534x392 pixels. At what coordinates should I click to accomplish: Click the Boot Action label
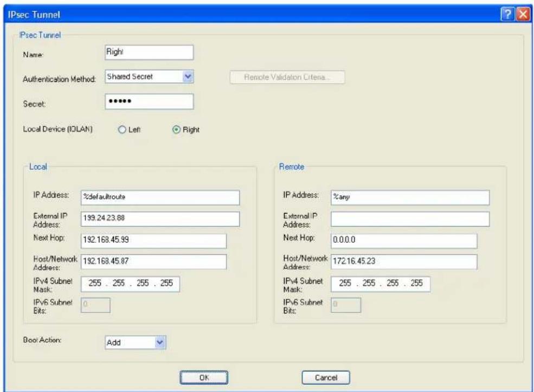coord(42,340)
